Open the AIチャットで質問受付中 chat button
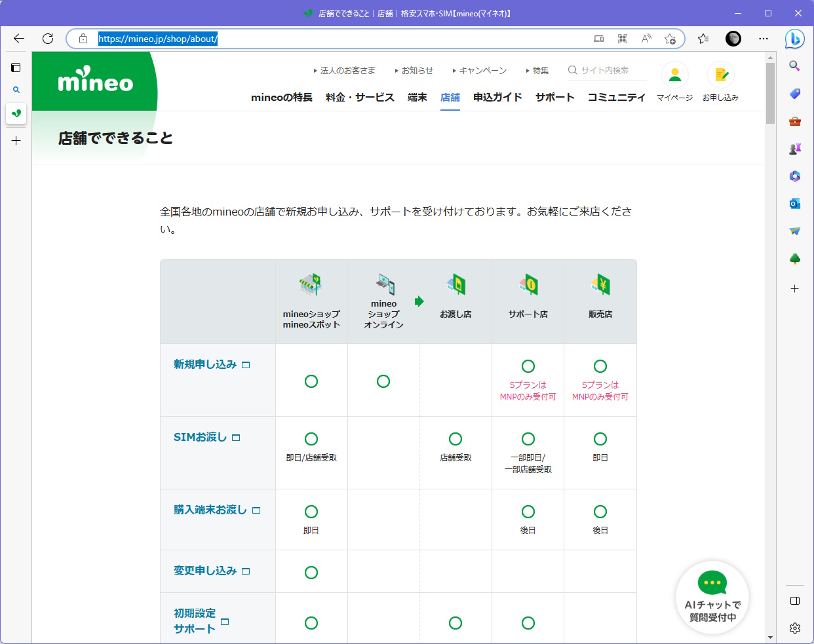 712,597
